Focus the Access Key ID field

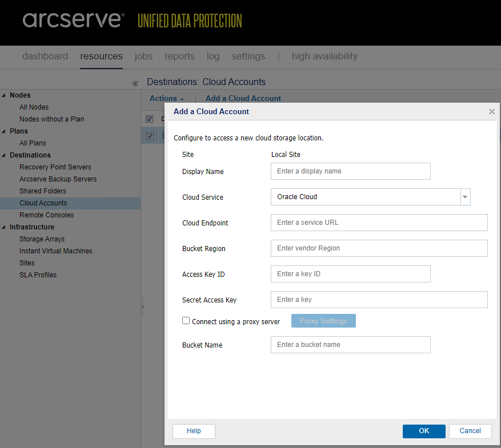351,274
